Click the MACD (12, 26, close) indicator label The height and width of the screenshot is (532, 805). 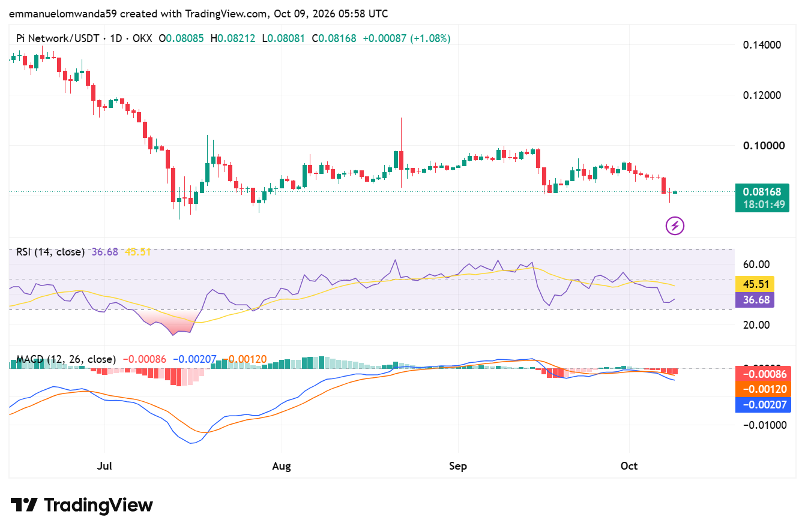(x=66, y=359)
